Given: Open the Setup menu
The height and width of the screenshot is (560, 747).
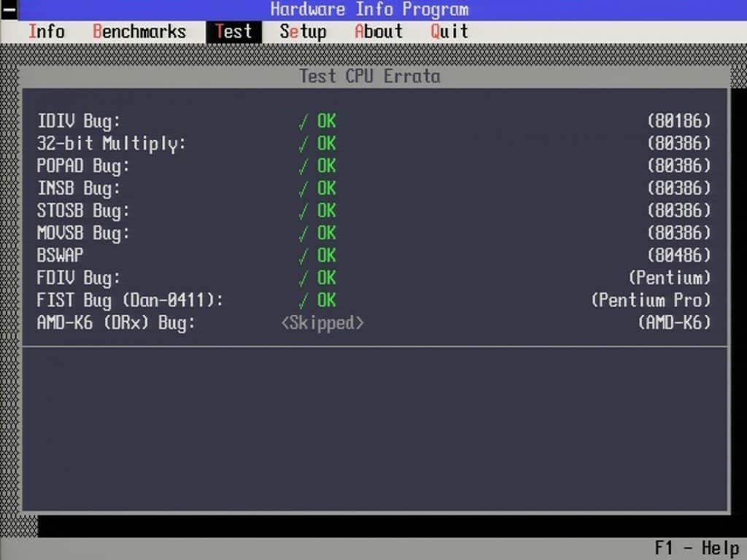Looking at the screenshot, I should click(303, 32).
